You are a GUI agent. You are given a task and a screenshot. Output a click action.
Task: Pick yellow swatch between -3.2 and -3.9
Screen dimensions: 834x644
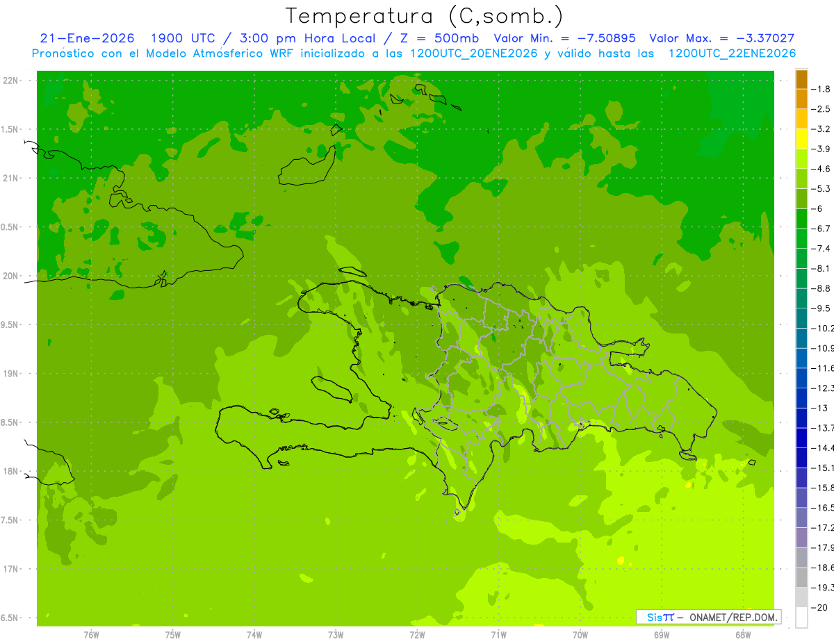(801, 139)
